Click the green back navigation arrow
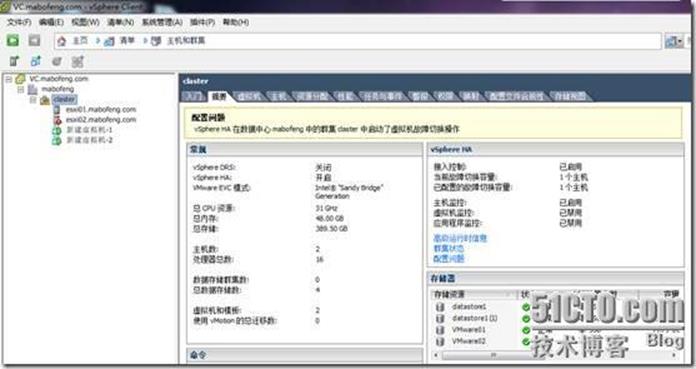Screen dimensions: 696x369 point(13,40)
